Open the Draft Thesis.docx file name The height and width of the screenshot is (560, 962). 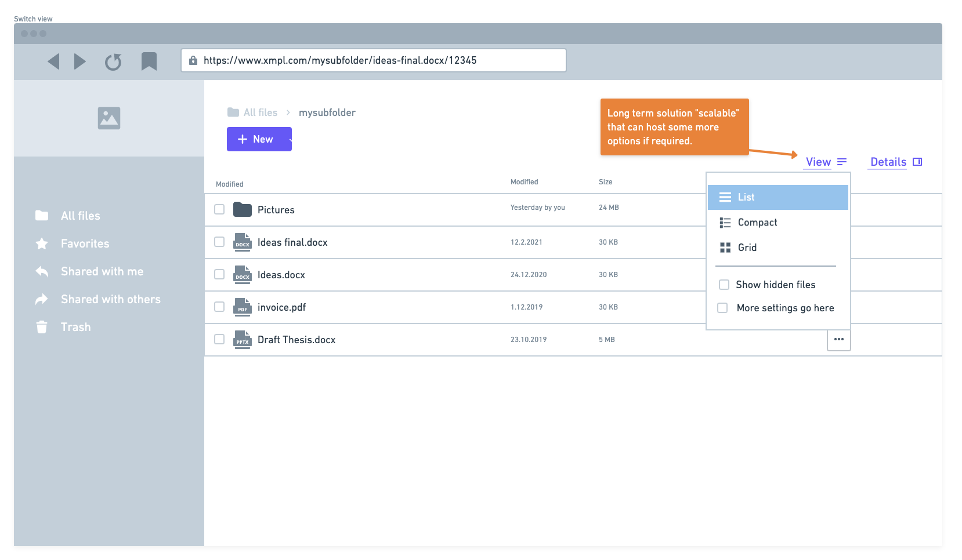point(296,340)
